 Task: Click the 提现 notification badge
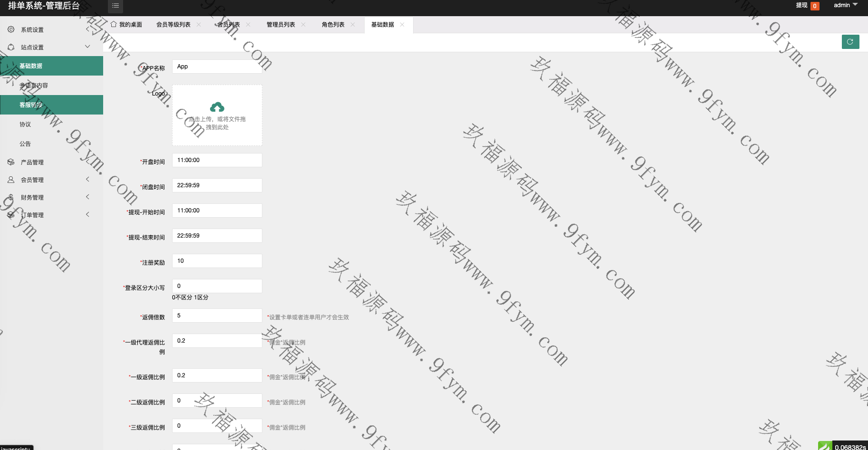(x=815, y=6)
